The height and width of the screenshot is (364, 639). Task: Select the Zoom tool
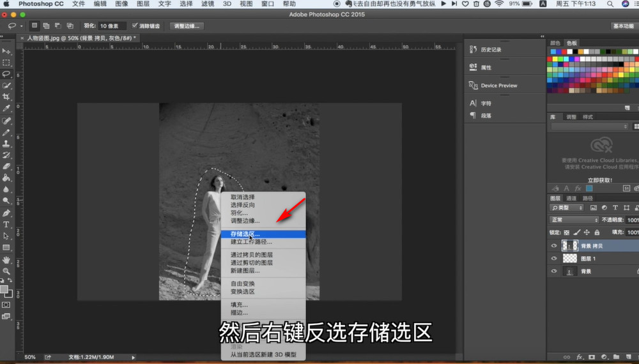point(6,271)
